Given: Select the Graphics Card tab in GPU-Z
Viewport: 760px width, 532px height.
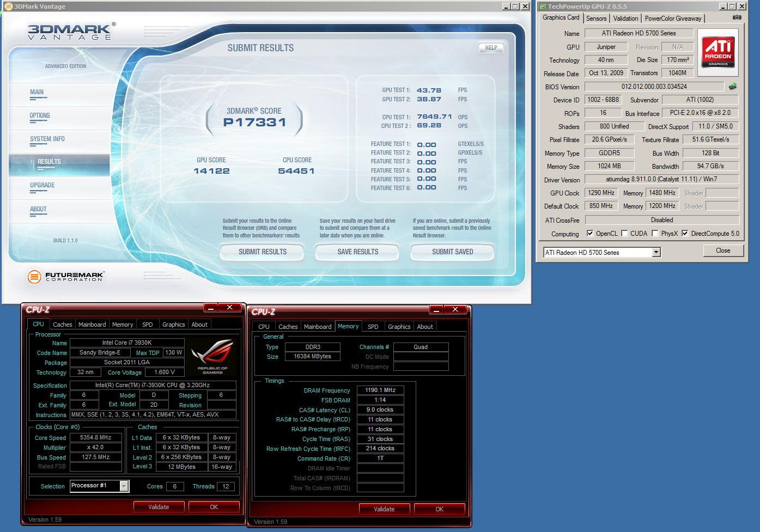Looking at the screenshot, I should click(561, 17).
